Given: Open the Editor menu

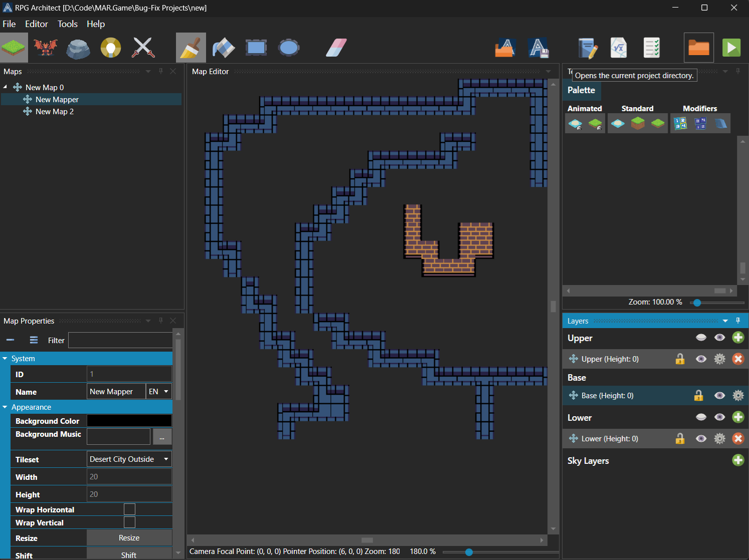Looking at the screenshot, I should tap(37, 24).
